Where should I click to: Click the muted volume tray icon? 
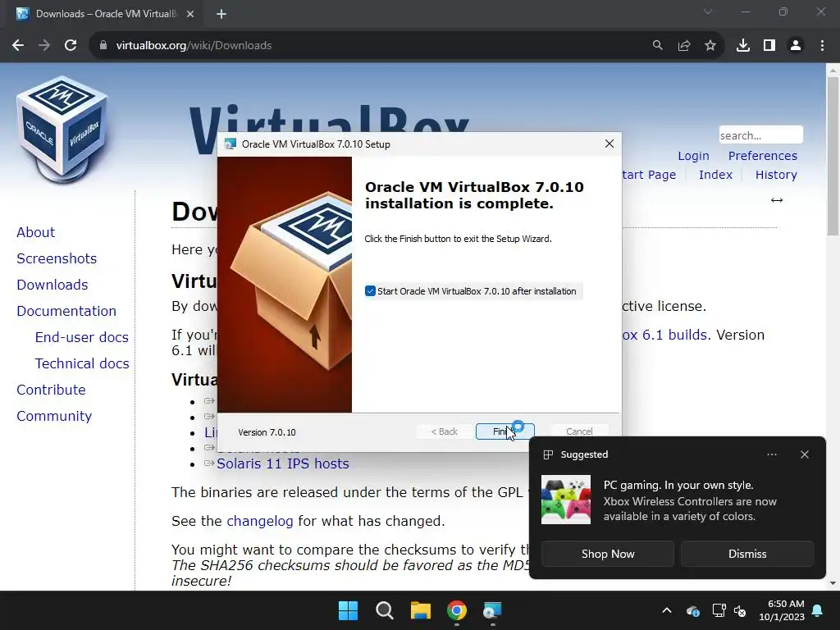tap(740, 610)
